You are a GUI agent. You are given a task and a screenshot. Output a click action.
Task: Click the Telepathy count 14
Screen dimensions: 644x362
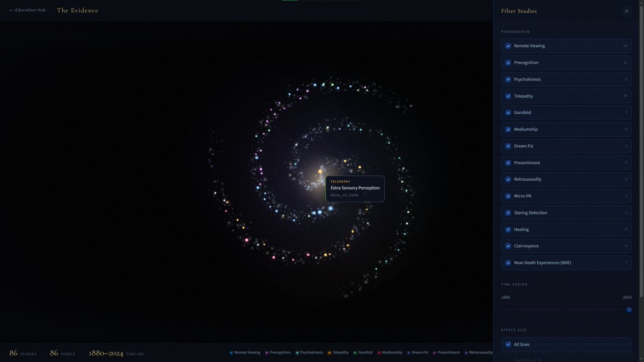(625, 96)
